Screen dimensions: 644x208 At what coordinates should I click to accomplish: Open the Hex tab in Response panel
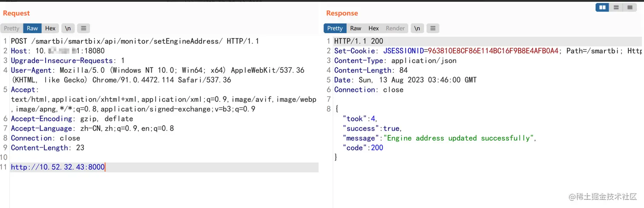374,28
